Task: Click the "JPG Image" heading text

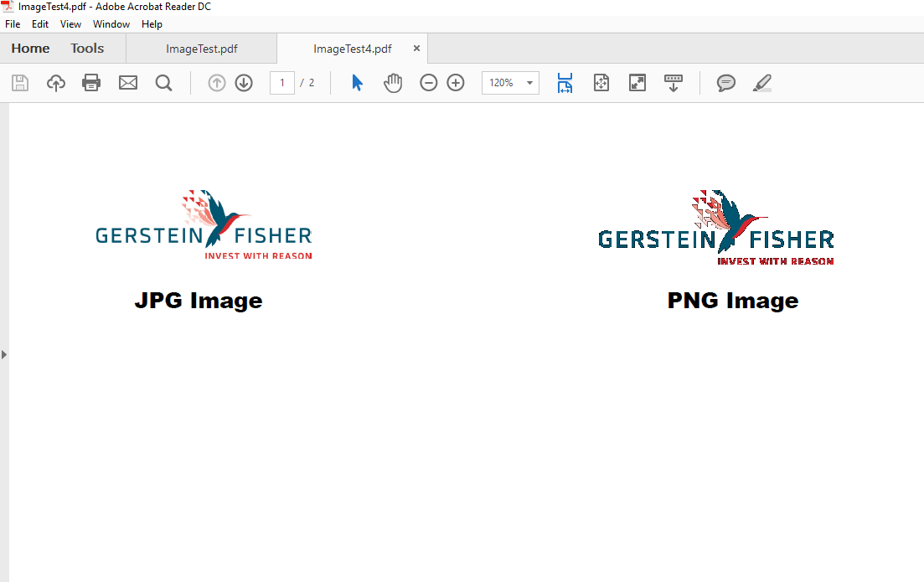Action: click(199, 301)
